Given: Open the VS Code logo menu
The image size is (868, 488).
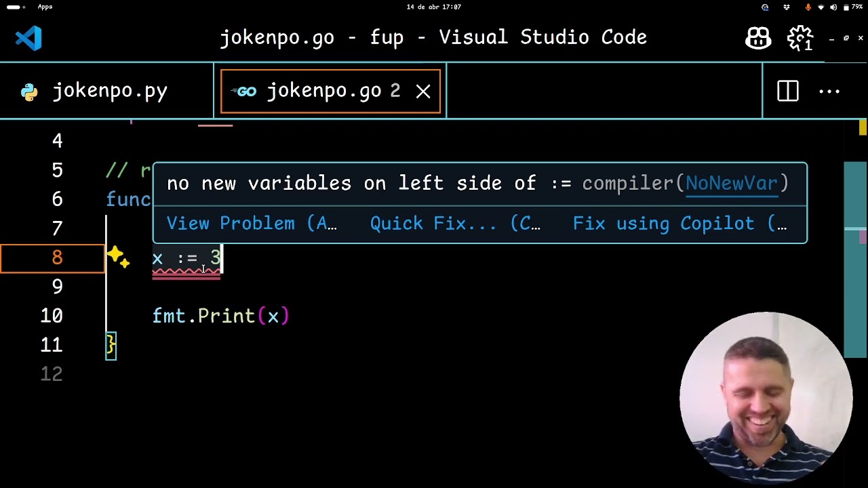Looking at the screenshot, I should tap(28, 38).
